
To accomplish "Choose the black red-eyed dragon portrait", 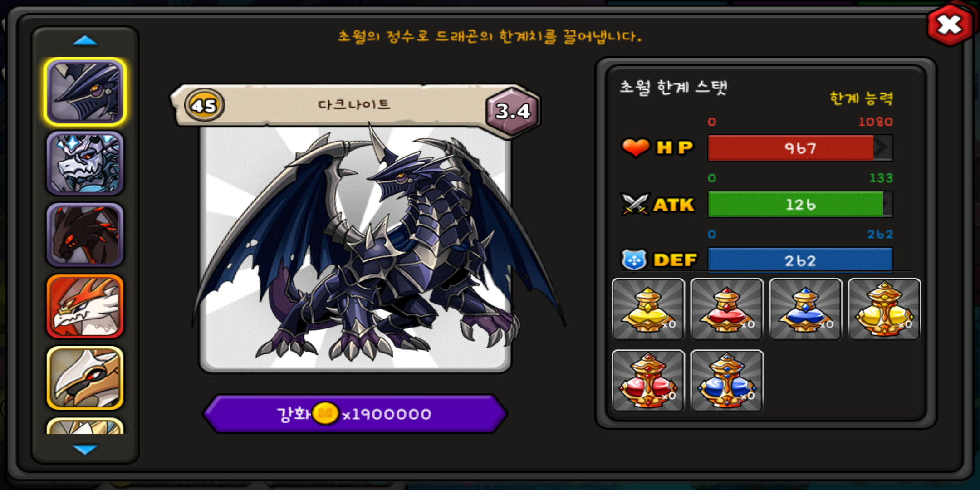I will coord(85,235).
